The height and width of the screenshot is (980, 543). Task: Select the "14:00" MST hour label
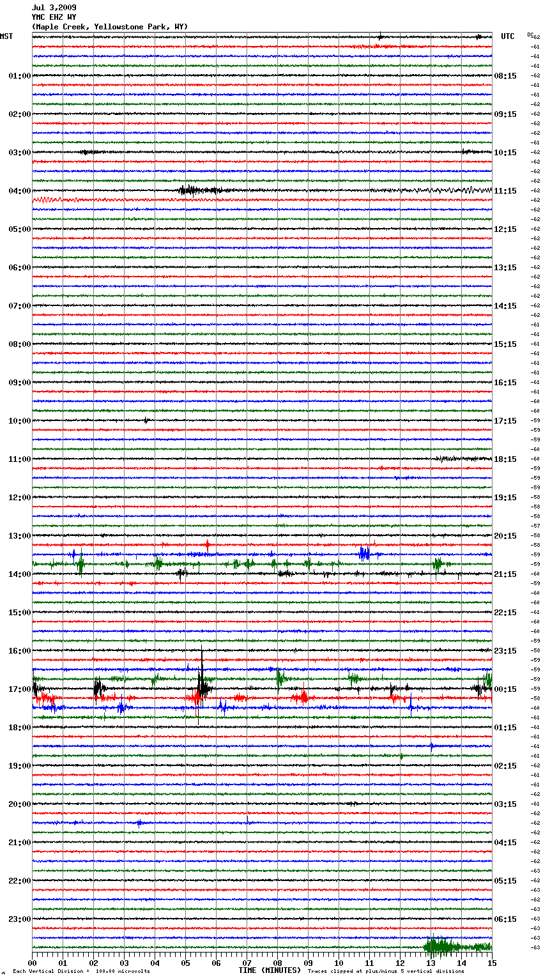pos(20,574)
